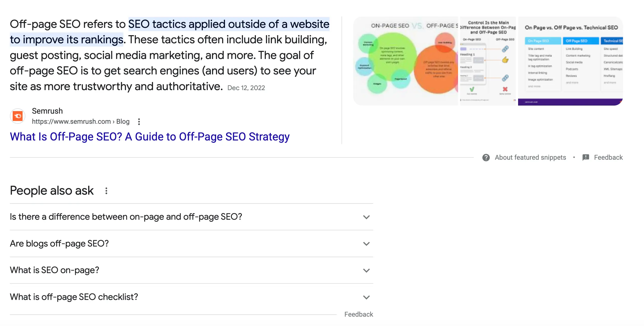Image resolution: width=644 pixels, height=326 pixels.
Task: Expand "Is there a difference between on-page and off-page SEO?"
Action: click(x=366, y=217)
